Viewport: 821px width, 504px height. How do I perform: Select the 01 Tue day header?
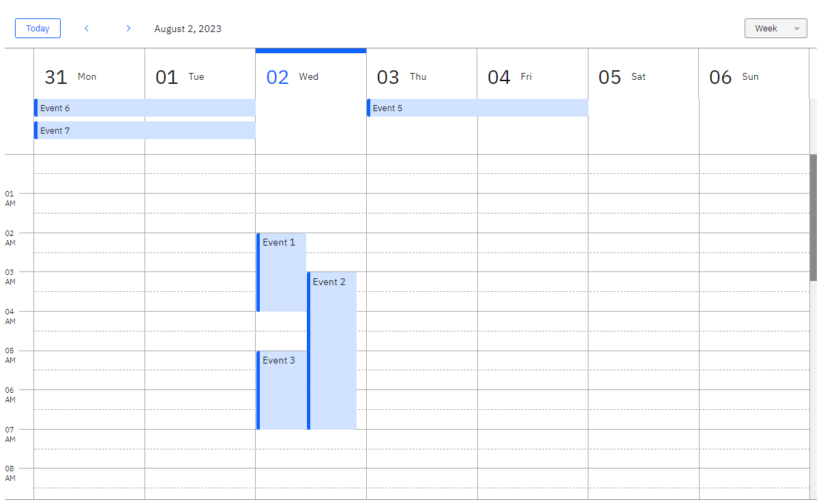point(200,77)
